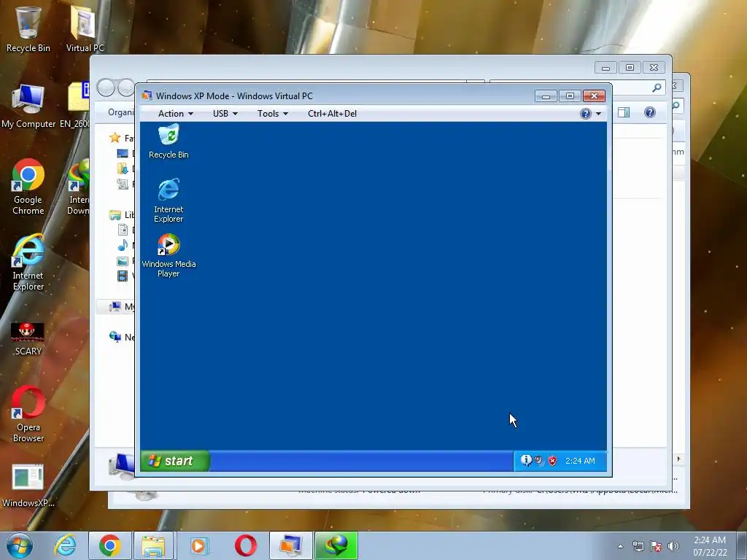Open the Action Center flag tray icon
This screenshot has height=560, width=747.
(656, 546)
